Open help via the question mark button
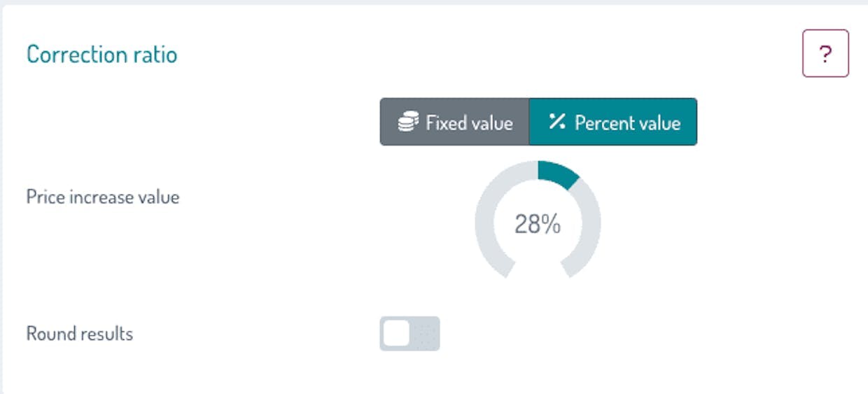Viewport: 868px width, 394px height. tap(825, 53)
